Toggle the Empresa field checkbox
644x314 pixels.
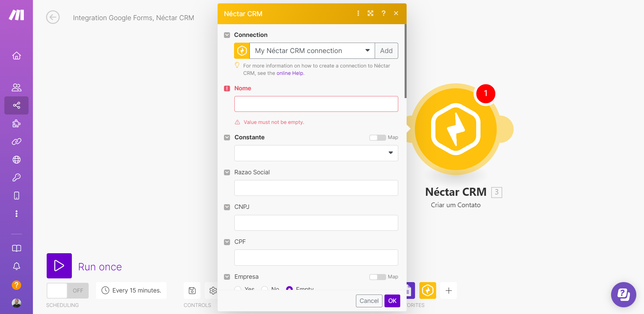click(x=227, y=277)
